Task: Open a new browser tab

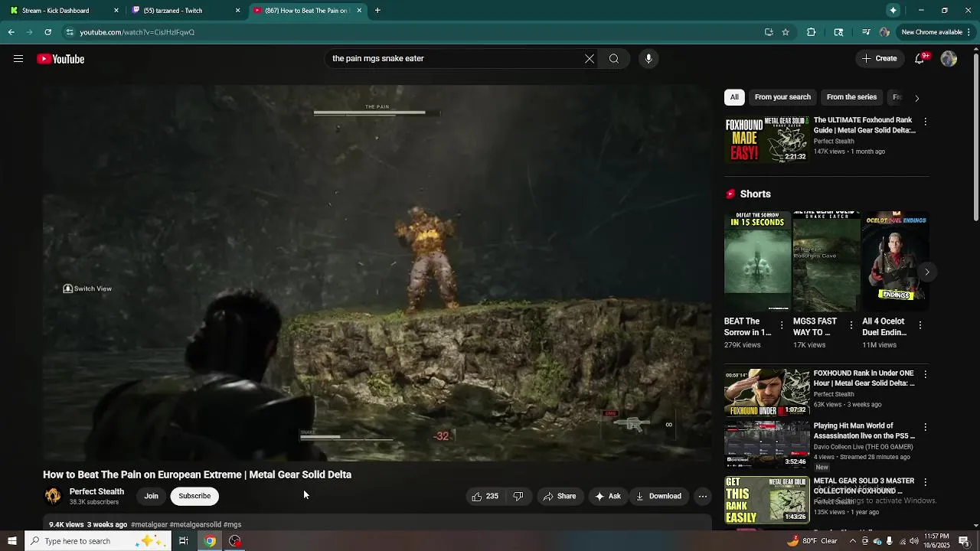Action: pyautogui.click(x=377, y=11)
